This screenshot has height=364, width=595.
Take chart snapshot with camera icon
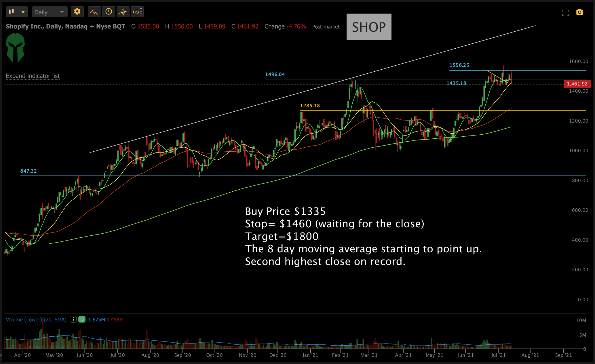(x=579, y=12)
